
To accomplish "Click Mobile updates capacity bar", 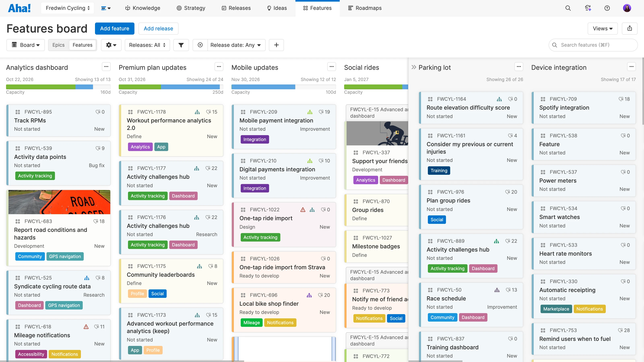I will pos(284,87).
